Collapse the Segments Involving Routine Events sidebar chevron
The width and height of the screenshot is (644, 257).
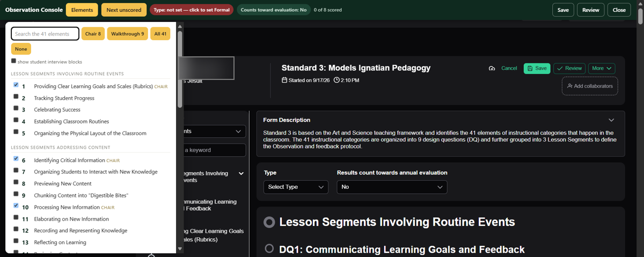[x=241, y=174]
